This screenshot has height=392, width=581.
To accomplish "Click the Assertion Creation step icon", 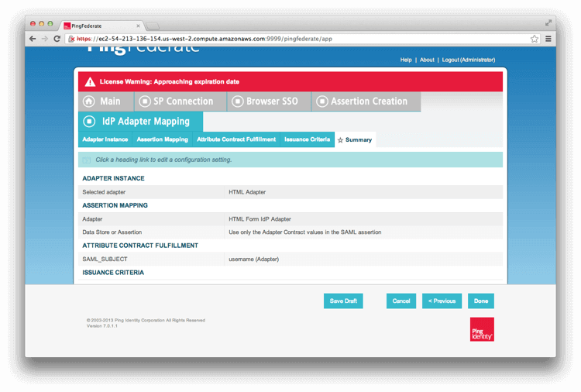I will [322, 101].
